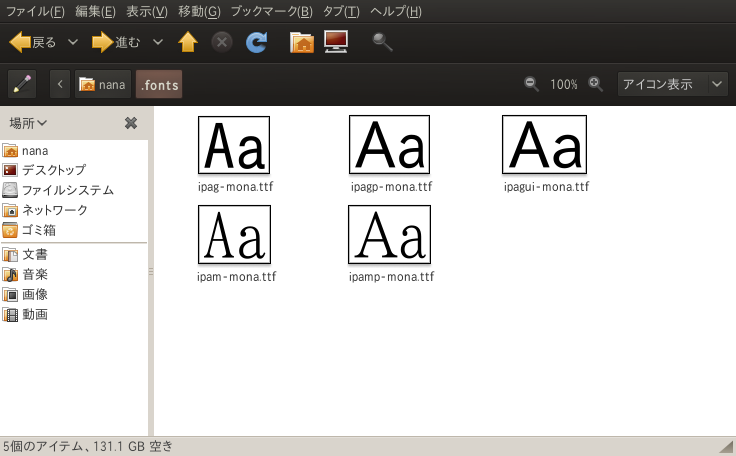Open the 進む history dropdown arrow
Screen dimensions: 736x456
[158, 42]
